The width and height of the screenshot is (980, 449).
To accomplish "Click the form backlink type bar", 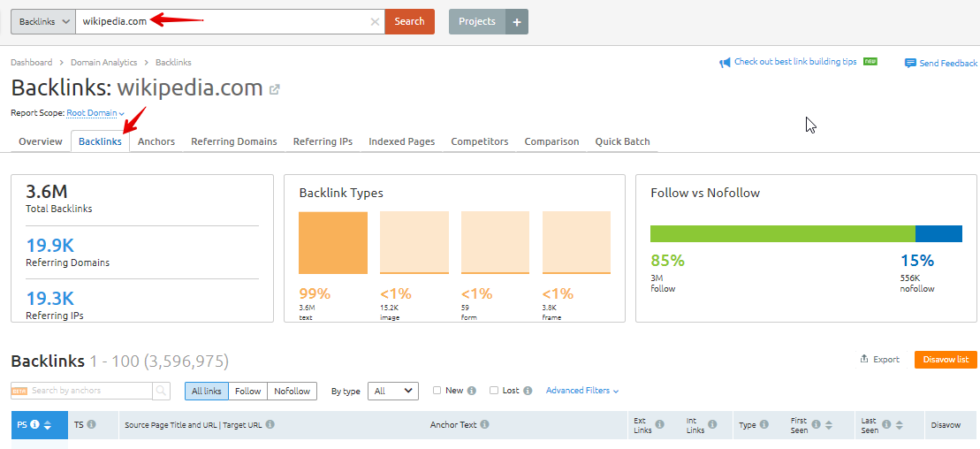I will coord(495,243).
